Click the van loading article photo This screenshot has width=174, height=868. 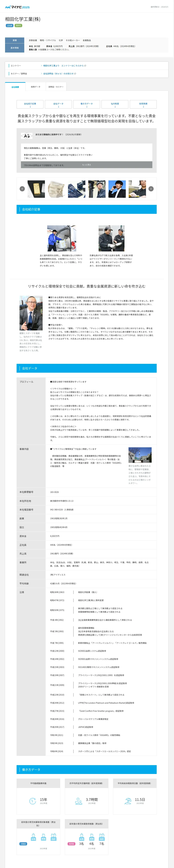[x=62, y=238]
